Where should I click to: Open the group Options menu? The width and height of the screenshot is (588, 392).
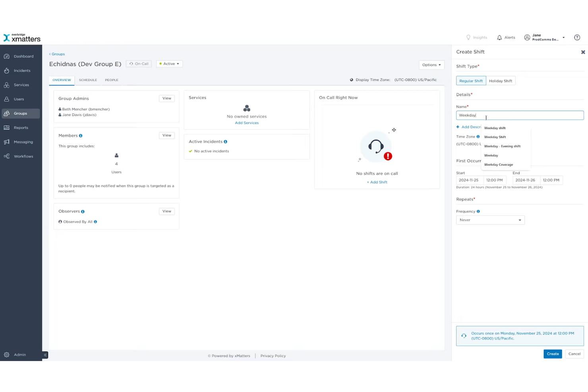431,65
